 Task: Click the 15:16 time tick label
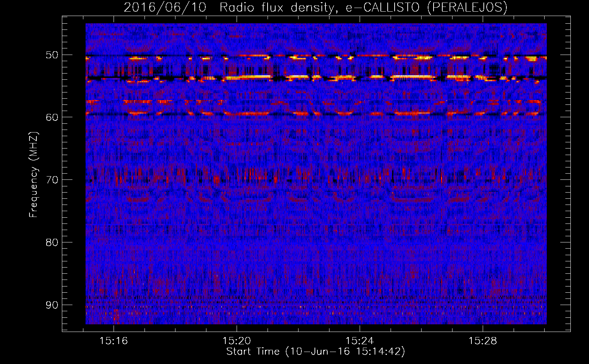coord(114,341)
